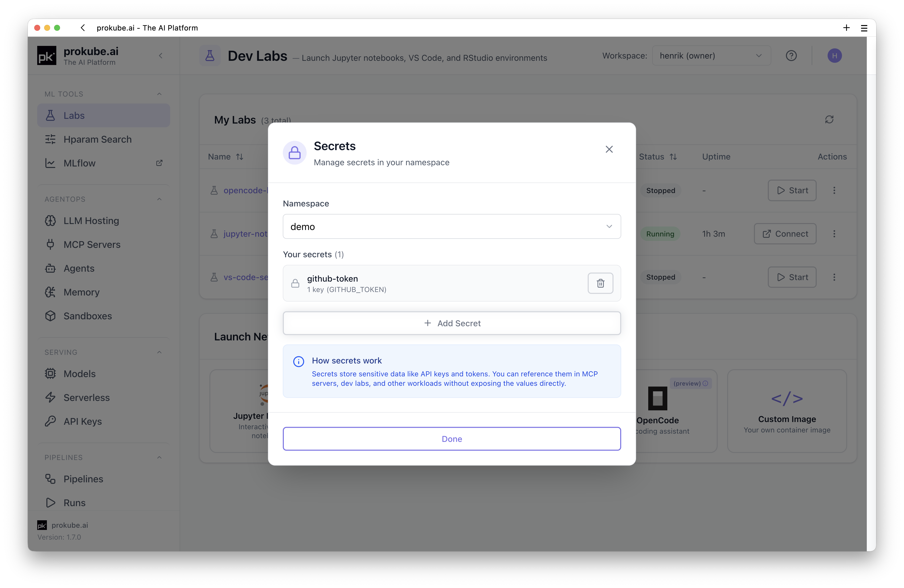The width and height of the screenshot is (904, 588).
Task: Open the Workspace henrik (owner) dropdown
Action: point(711,56)
